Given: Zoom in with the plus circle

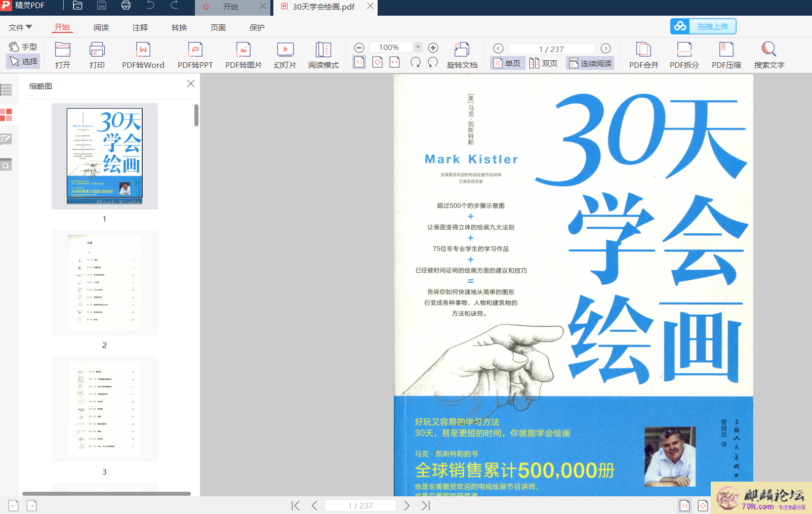Looking at the screenshot, I should coord(433,48).
